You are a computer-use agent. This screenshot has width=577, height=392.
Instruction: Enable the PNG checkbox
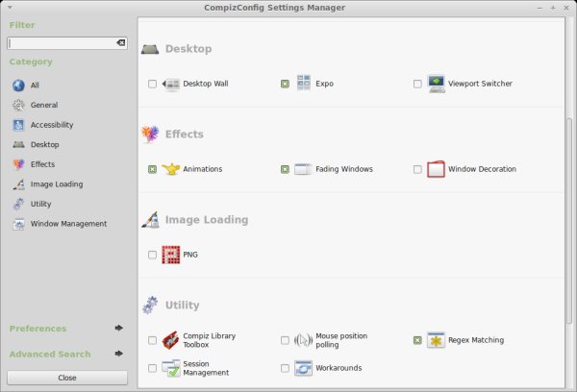152,255
